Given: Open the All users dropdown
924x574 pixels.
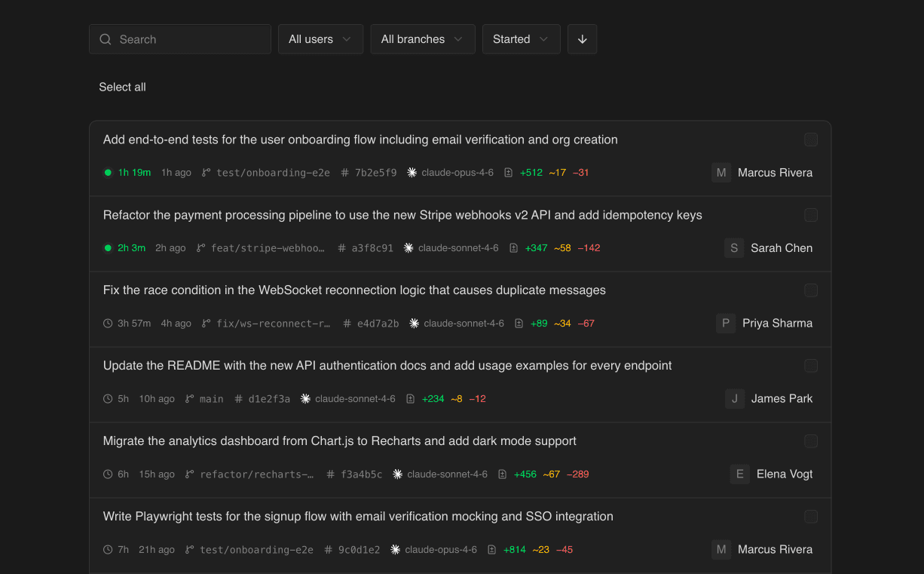Looking at the screenshot, I should point(320,38).
